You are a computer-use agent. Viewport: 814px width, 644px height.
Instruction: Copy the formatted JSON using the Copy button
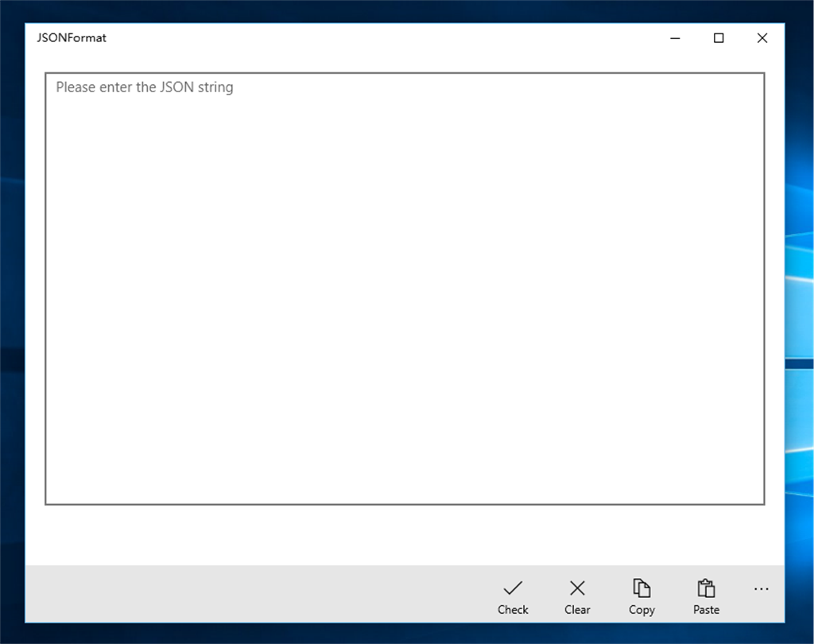pos(642,596)
